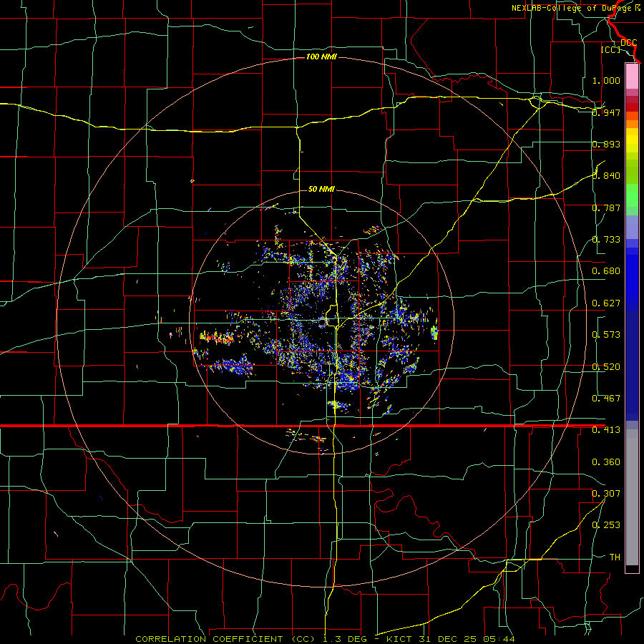This screenshot has width=644, height=644.
Task: Click the 0.627 legend value
Action: click(606, 303)
